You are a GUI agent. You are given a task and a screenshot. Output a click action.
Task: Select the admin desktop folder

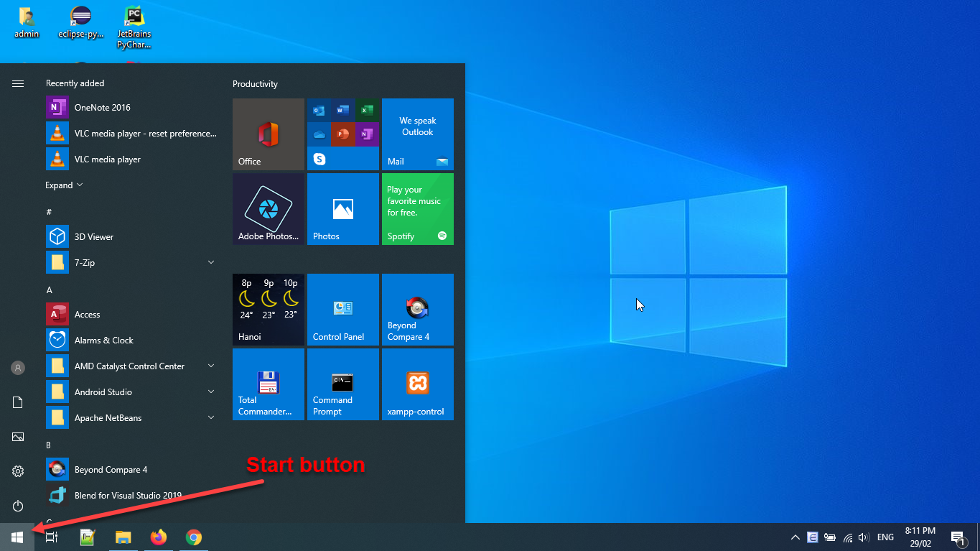click(x=27, y=22)
